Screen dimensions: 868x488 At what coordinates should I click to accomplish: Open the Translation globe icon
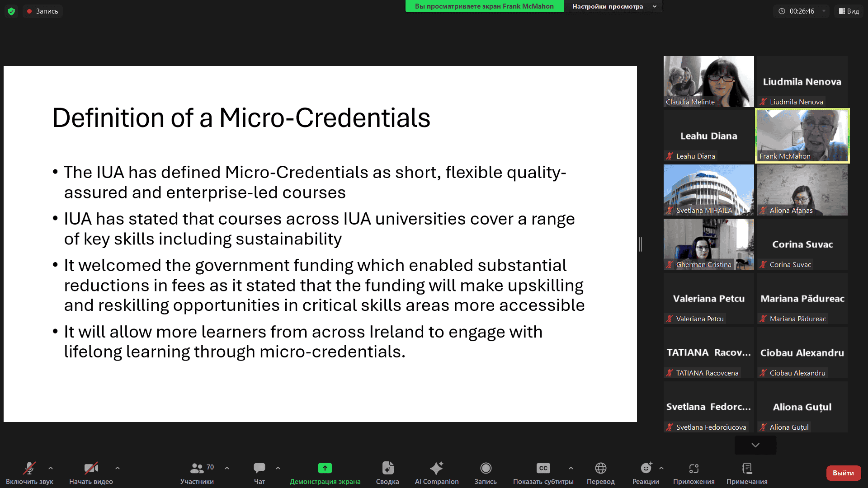[x=600, y=468]
